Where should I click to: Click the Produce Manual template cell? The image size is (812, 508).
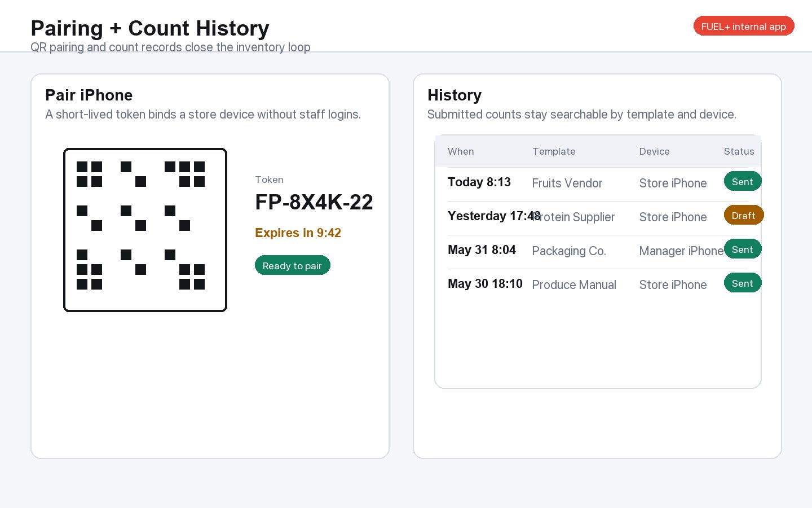click(x=574, y=284)
